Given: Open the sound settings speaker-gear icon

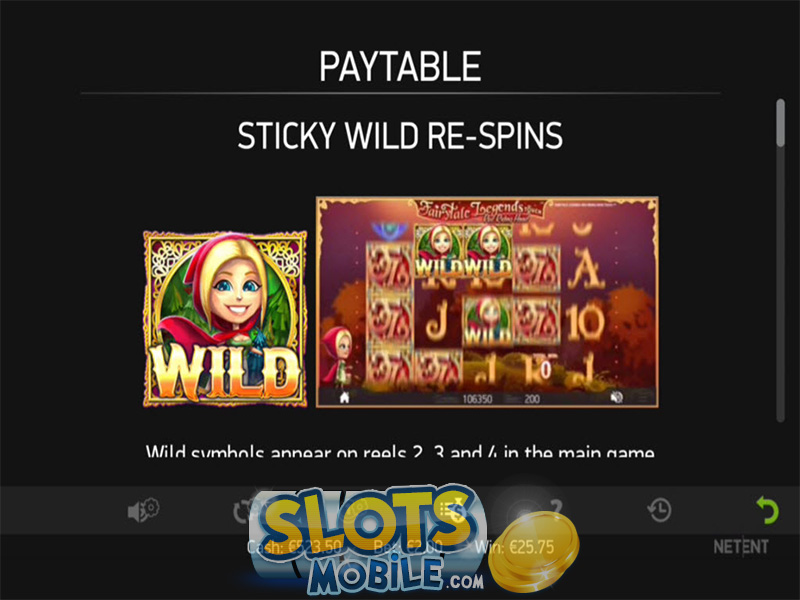Looking at the screenshot, I should point(143,510).
